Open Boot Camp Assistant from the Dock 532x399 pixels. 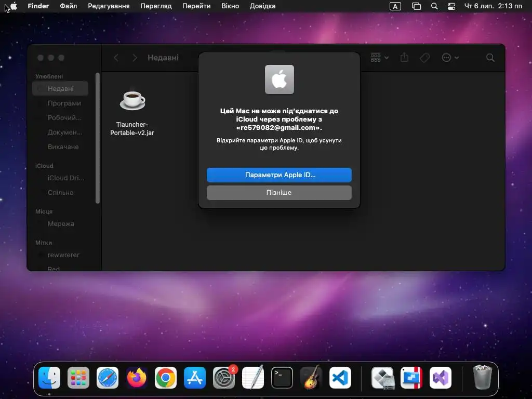[x=383, y=378]
